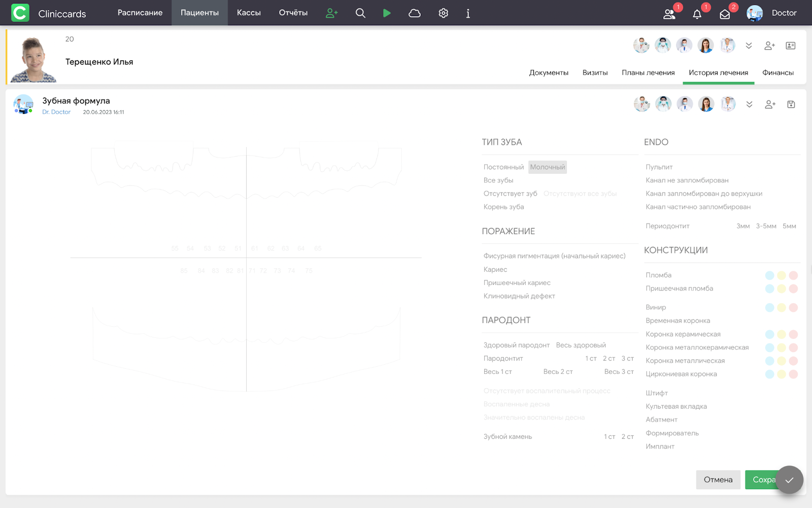Image resolution: width=812 pixels, height=508 pixels.
Task: Add doctor icon in Зубная формула panel
Action: click(770, 104)
